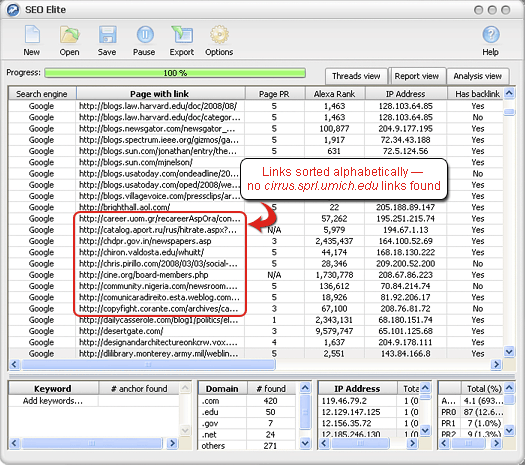Open a saved project with the Open icon
The image size is (525, 465).
tap(70, 34)
